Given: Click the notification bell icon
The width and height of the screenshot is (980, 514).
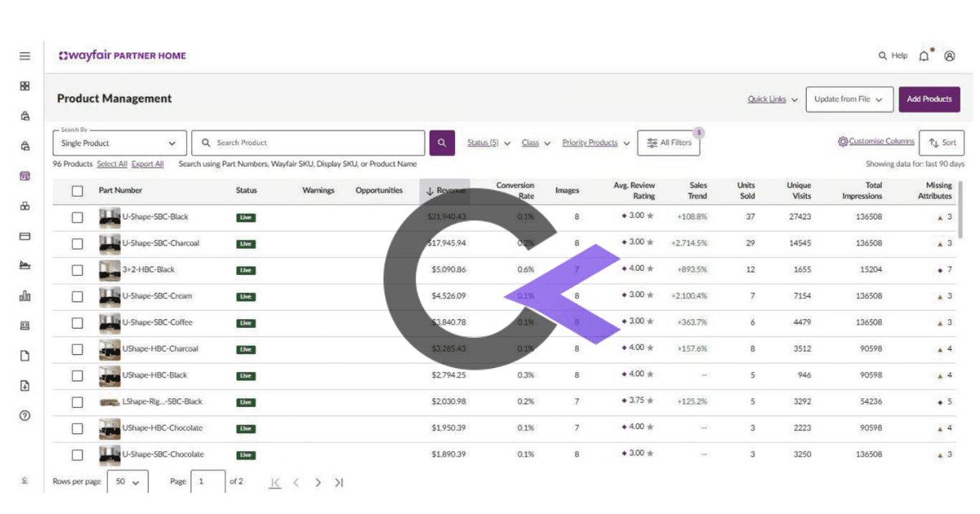Looking at the screenshot, I should [924, 55].
